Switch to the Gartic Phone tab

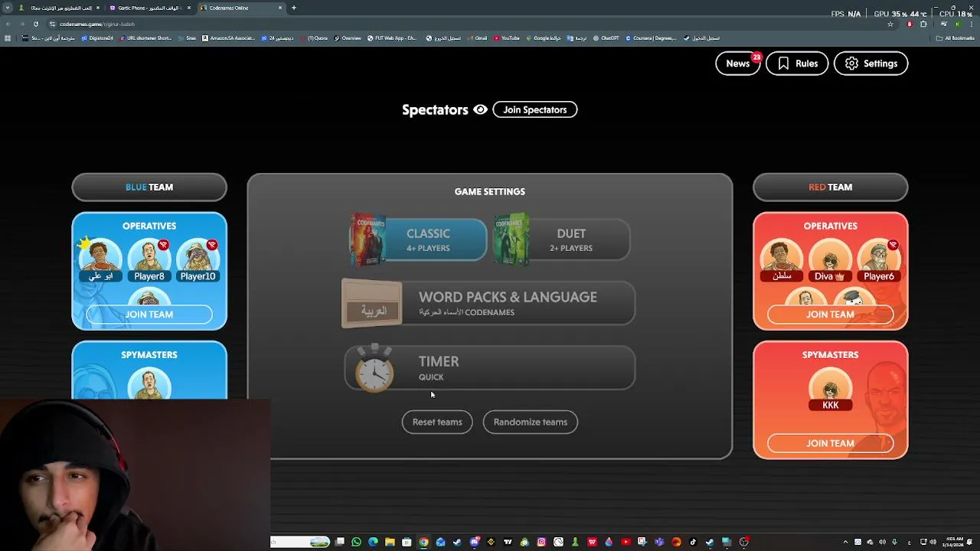[x=149, y=8]
